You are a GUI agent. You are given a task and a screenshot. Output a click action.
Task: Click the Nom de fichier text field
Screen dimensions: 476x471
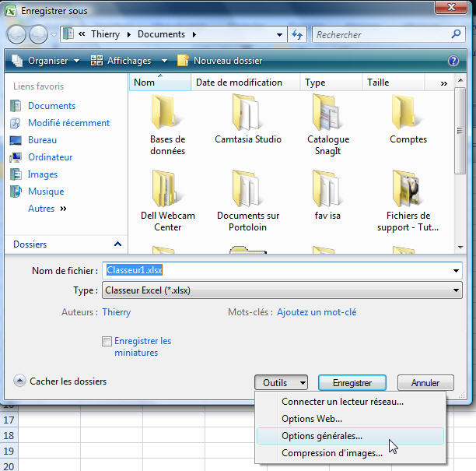point(275,270)
